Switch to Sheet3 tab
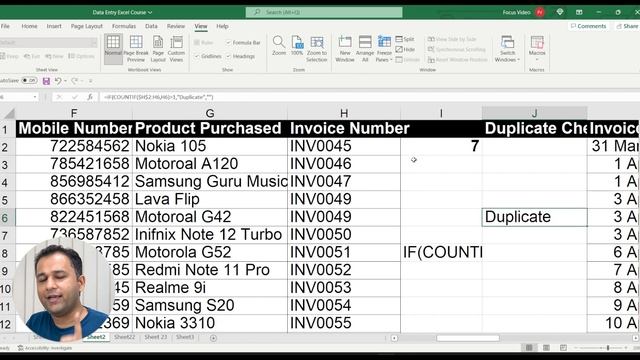 (185, 337)
